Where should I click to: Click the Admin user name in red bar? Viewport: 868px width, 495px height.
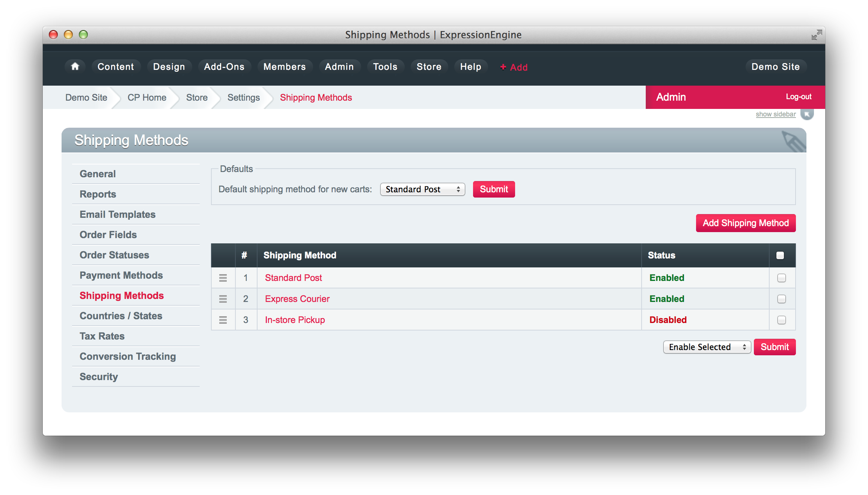(x=671, y=97)
